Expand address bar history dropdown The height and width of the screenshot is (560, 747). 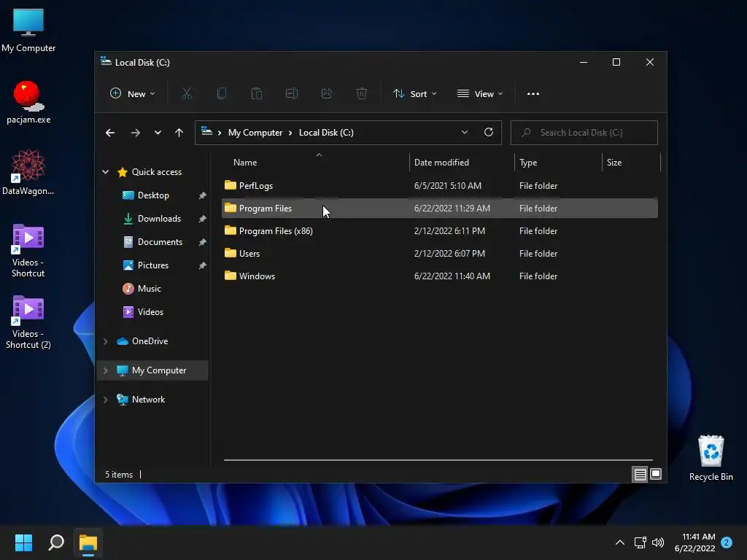pyautogui.click(x=465, y=133)
